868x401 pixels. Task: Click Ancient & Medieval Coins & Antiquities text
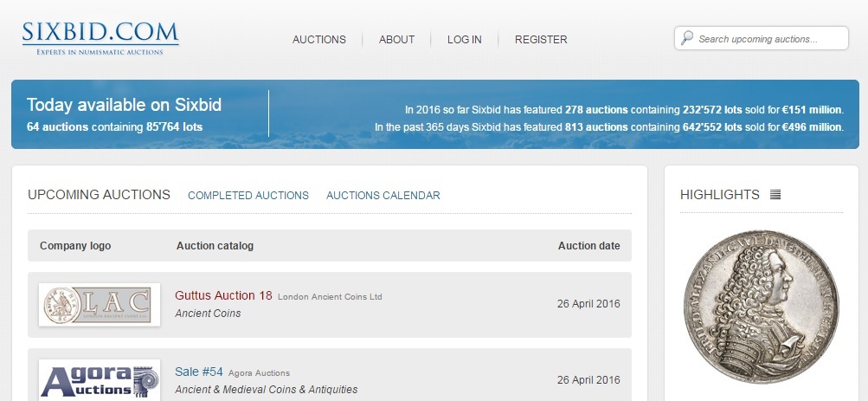[267, 390]
